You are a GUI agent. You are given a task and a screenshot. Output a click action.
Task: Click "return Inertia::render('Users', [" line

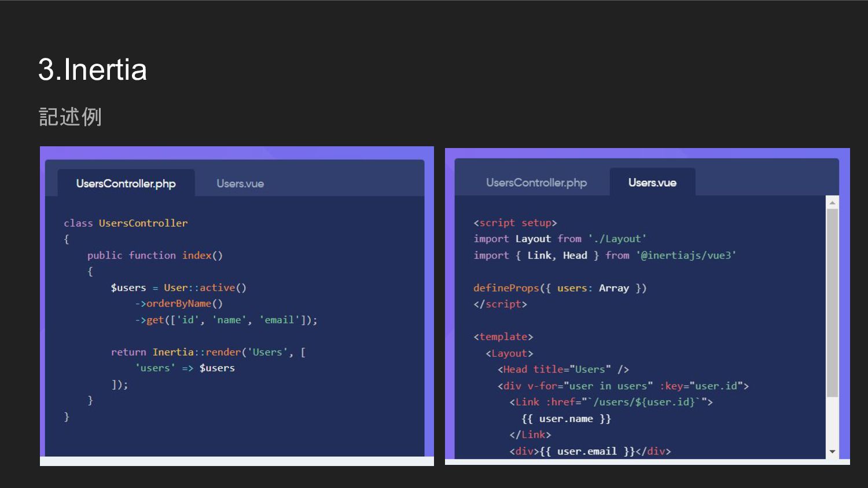(x=208, y=352)
